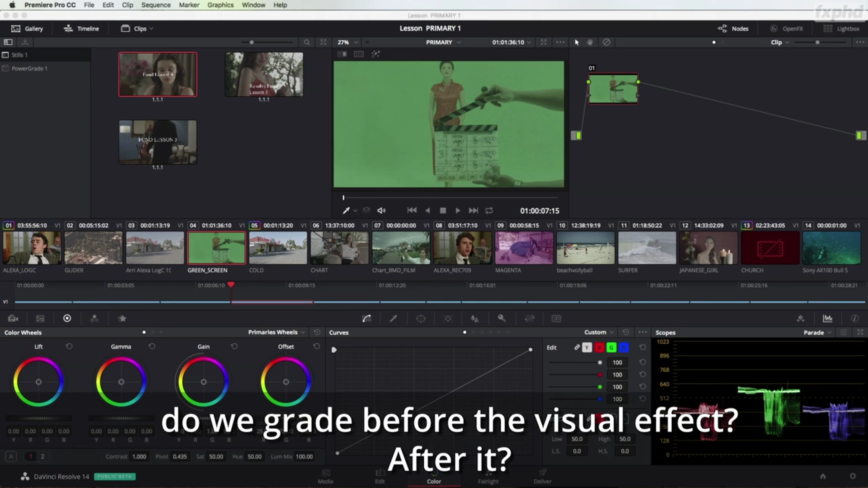This screenshot has height=488, width=868.
Task: Switch to the Fairlight page
Action: (x=488, y=478)
